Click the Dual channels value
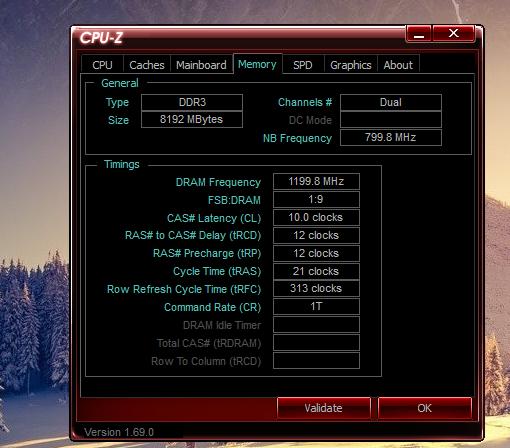510x448 pixels. (x=391, y=102)
